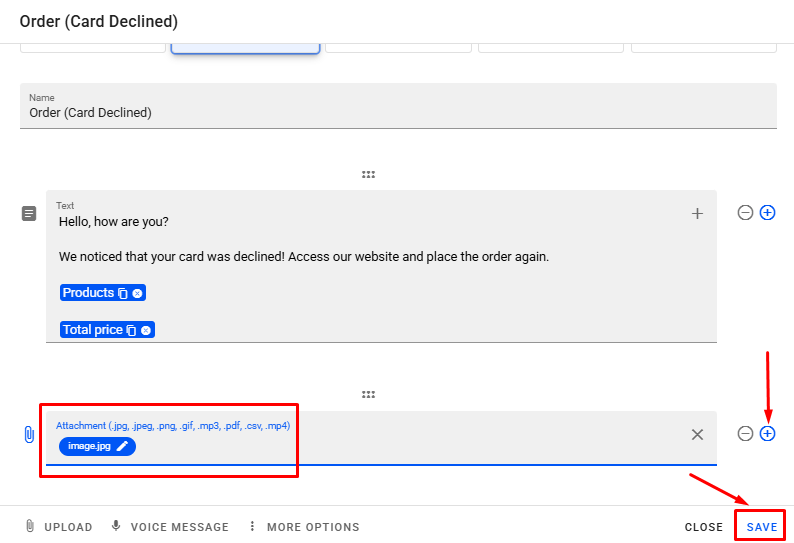
Task: Edit the image.jpg attachment with pencil icon
Action: pyautogui.click(x=122, y=446)
